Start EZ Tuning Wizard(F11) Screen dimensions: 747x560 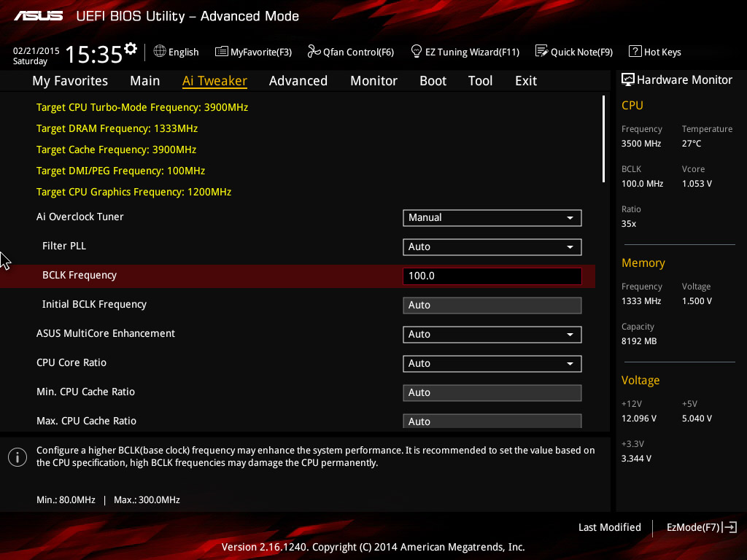point(472,52)
